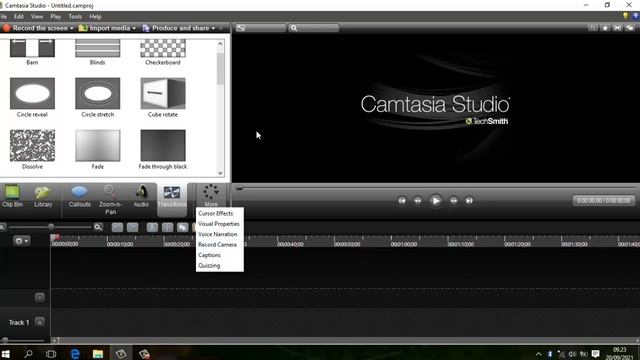Open the Zoom-n-Pan tab

click(x=110, y=200)
